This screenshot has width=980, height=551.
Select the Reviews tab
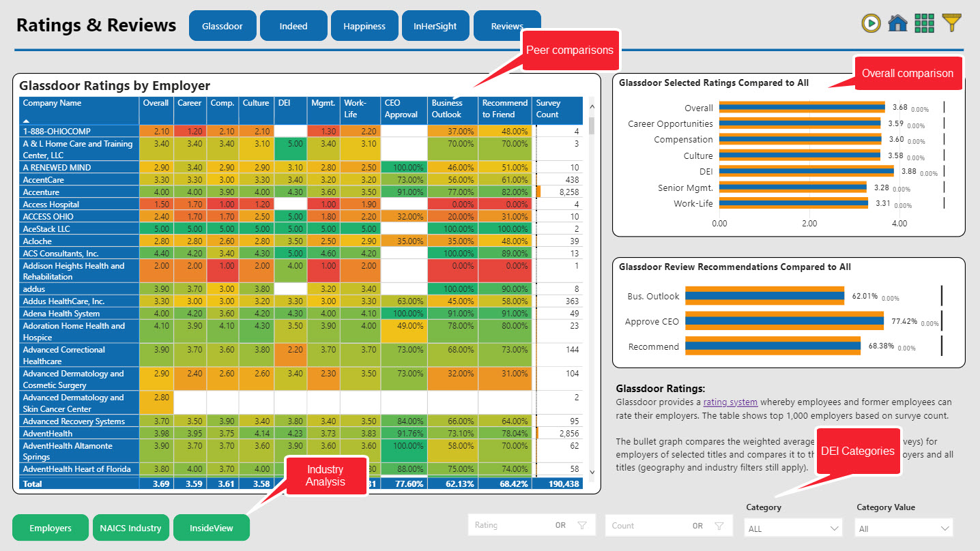[506, 25]
